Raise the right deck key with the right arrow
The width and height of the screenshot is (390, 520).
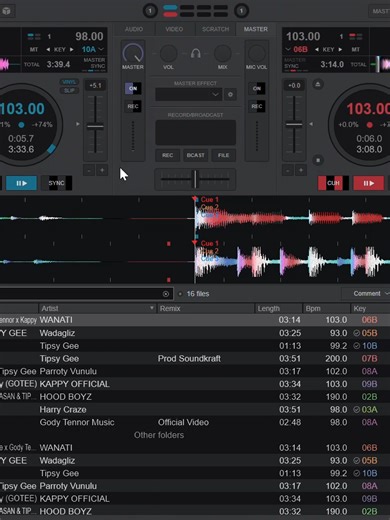340,49
